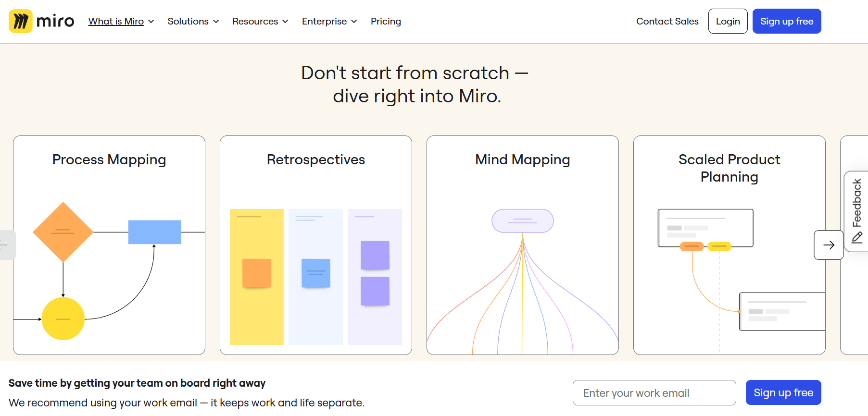Open the What is Miro menu
The image size is (868, 416).
(x=116, y=21)
